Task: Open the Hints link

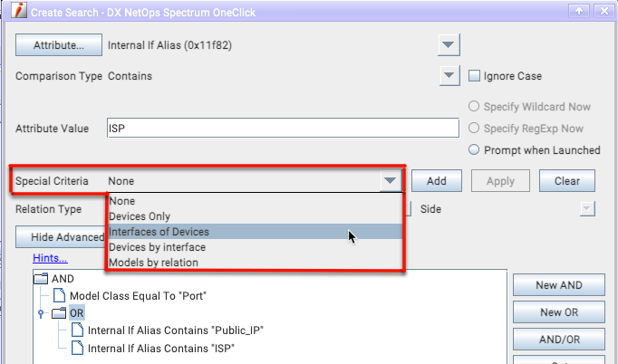Action: pos(50,258)
